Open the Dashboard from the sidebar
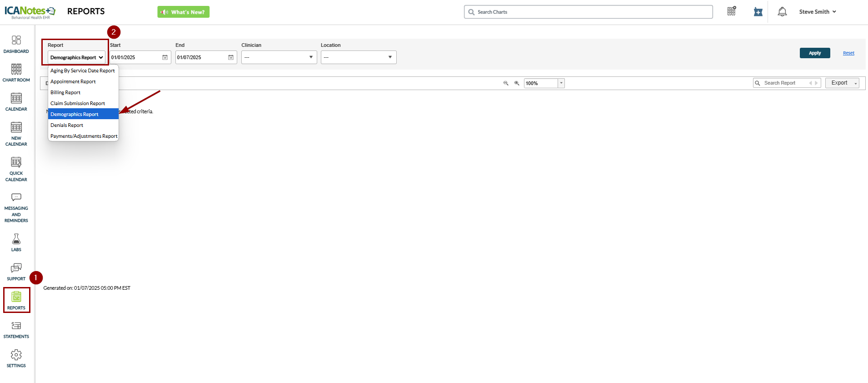Viewport: 868px width, 383px height. click(x=16, y=45)
